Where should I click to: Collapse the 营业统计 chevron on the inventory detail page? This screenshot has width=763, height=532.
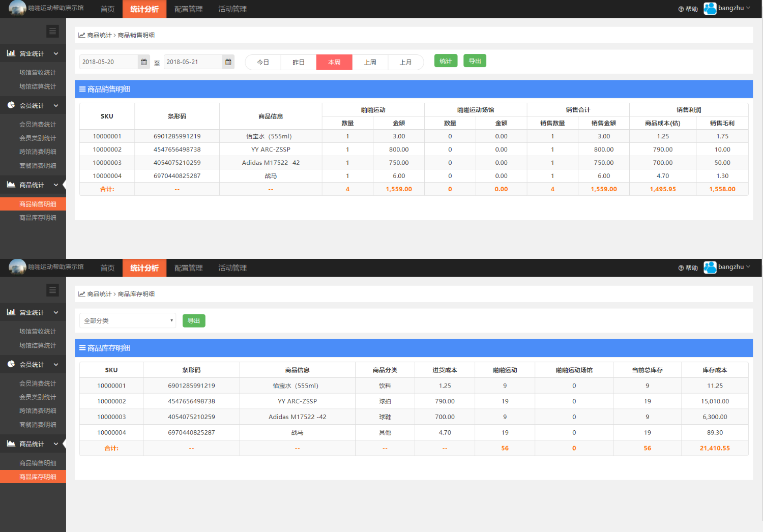pyautogui.click(x=56, y=312)
